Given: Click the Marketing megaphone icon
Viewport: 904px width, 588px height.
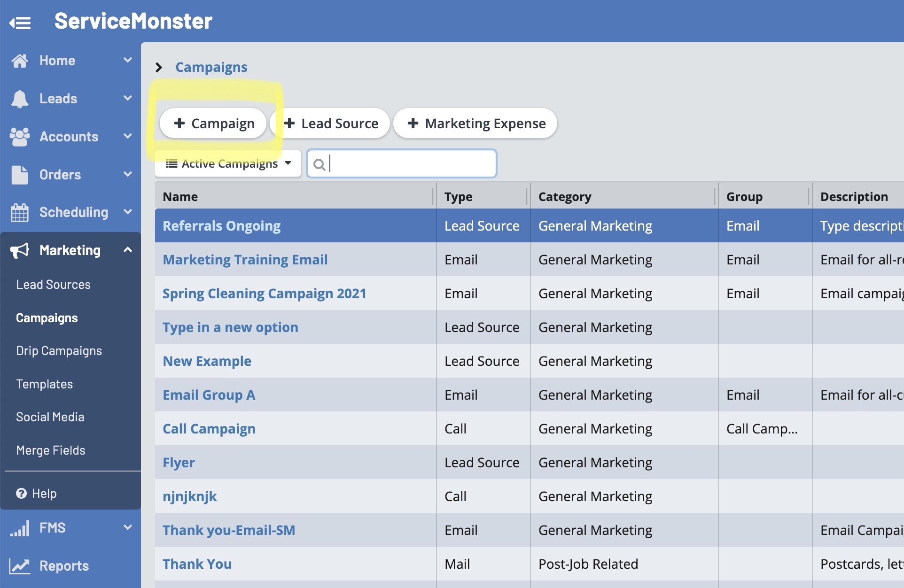Looking at the screenshot, I should coord(20,250).
